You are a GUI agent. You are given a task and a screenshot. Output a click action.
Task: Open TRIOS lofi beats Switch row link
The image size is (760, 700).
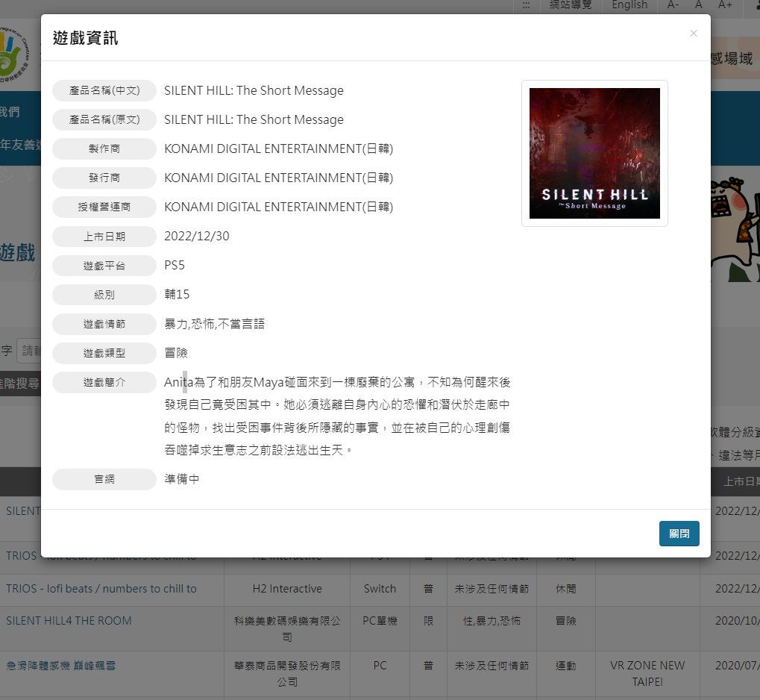click(x=101, y=588)
